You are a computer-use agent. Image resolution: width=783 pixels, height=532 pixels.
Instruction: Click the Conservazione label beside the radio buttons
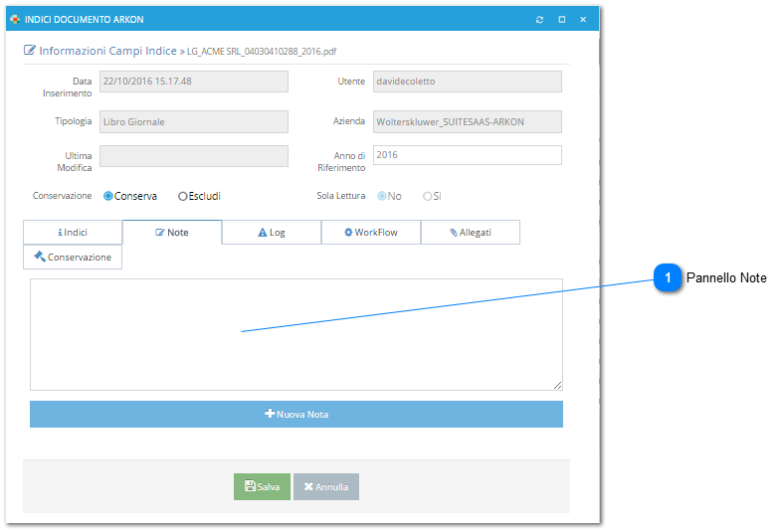pos(63,196)
